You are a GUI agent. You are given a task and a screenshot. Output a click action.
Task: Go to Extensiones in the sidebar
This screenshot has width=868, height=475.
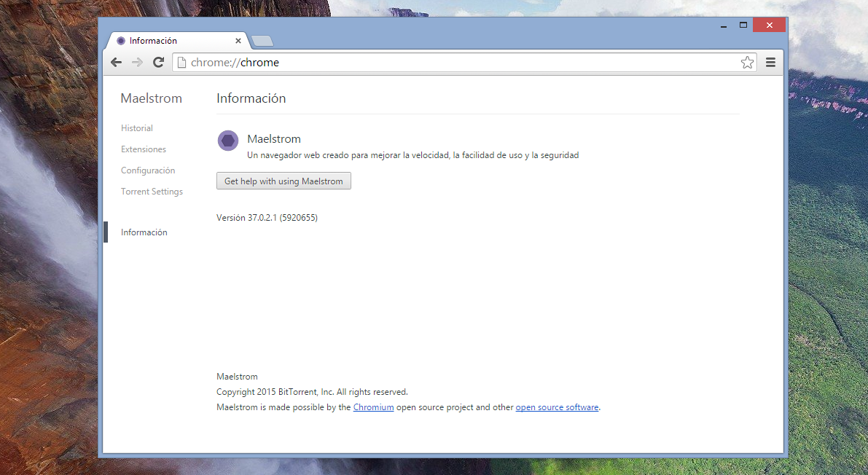[144, 149]
